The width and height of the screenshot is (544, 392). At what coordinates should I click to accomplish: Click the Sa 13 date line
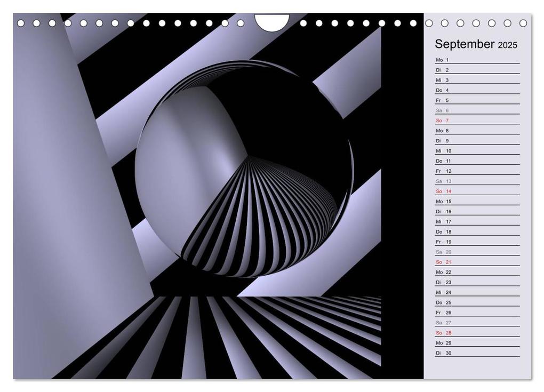477,181
